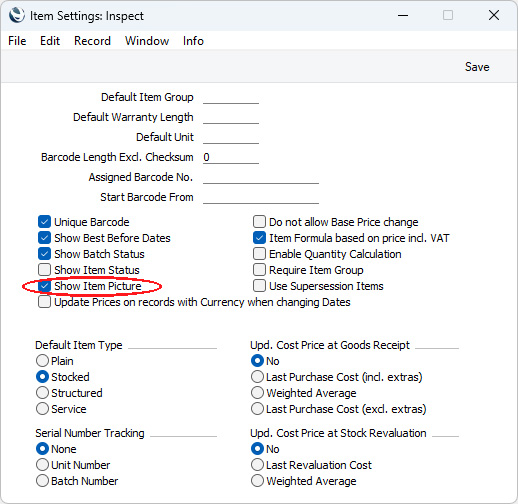518x504 pixels.
Task: Click the Barcode Length Excl. Checksum field
Action: point(231,158)
